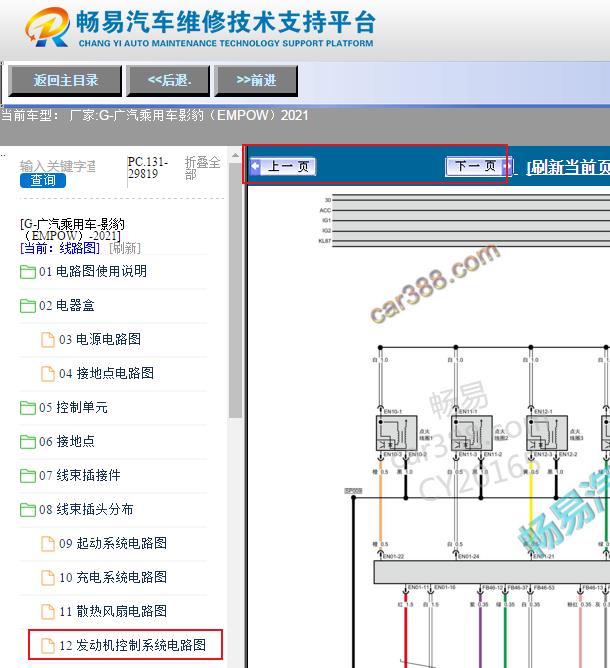Image resolution: width=610 pixels, height=668 pixels.
Task: Click the document icon for 11 散热风扇电路图
Action: click(x=48, y=612)
